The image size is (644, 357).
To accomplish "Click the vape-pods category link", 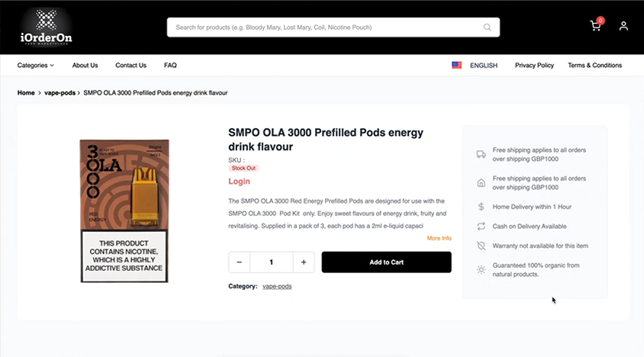I will 277,286.
